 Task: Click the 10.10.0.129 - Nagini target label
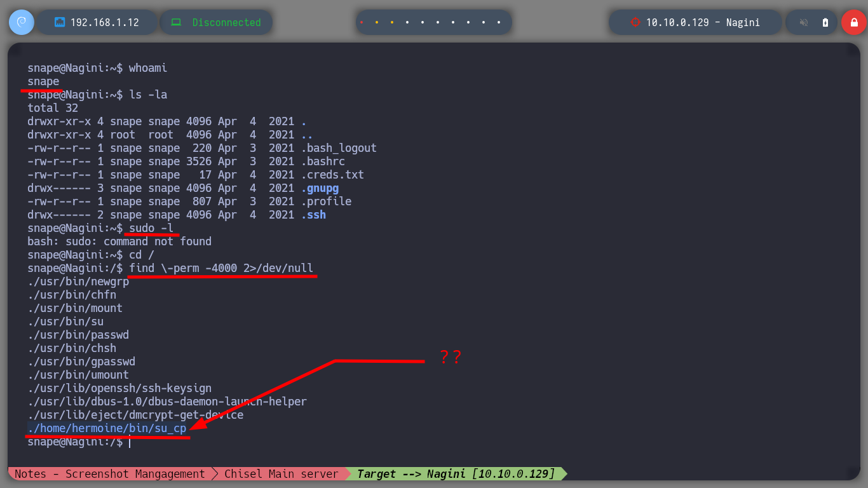point(703,22)
